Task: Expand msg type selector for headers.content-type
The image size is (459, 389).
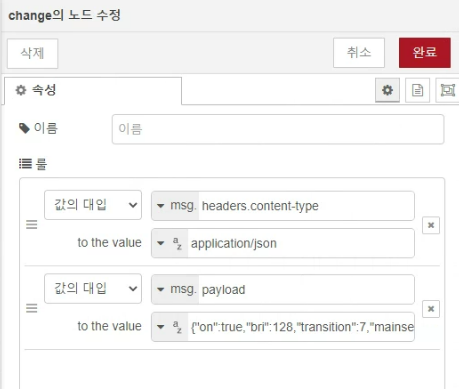Action: tap(175, 206)
